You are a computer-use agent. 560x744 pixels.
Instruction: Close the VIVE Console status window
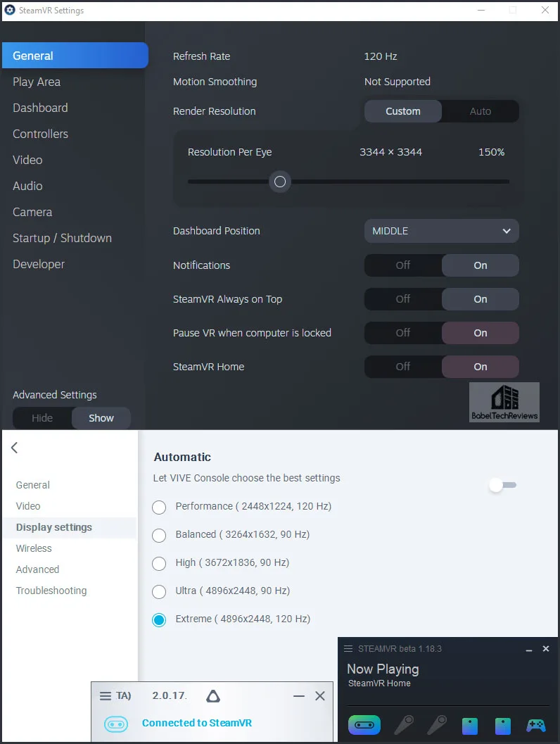pos(320,695)
